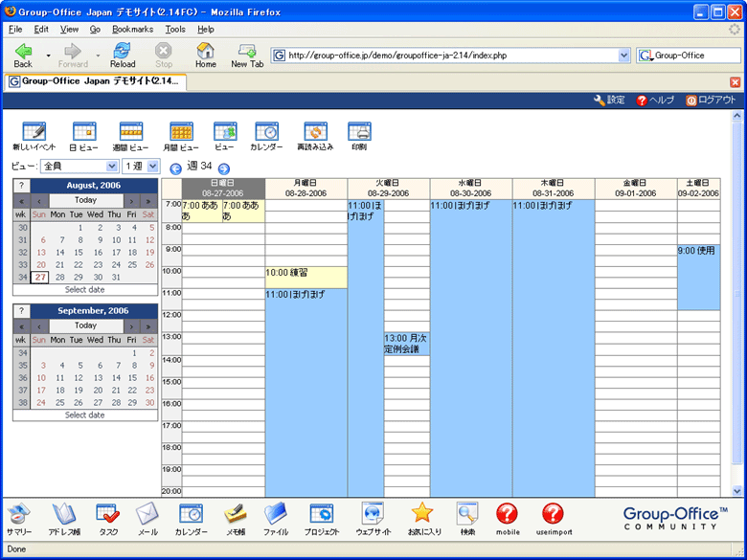Open the favorites (お気に入り) star icon
Image resolution: width=747 pixels, height=560 pixels.
(423, 515)
